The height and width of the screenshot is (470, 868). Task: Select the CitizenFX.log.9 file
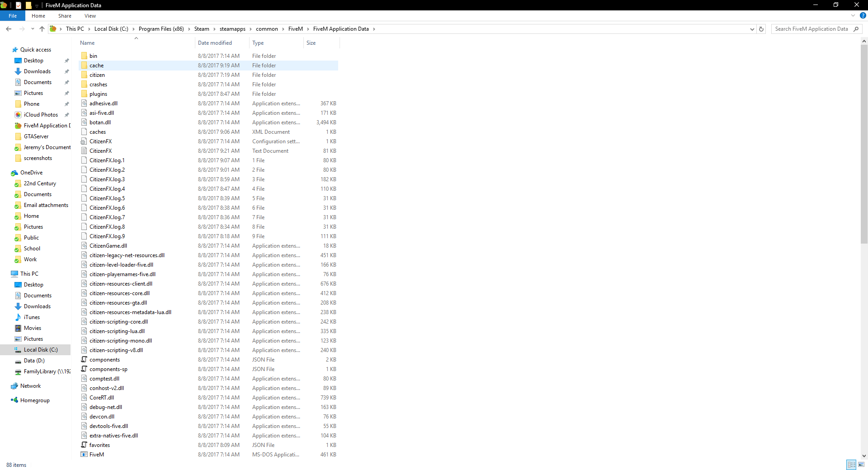click(x=208, y=236)
